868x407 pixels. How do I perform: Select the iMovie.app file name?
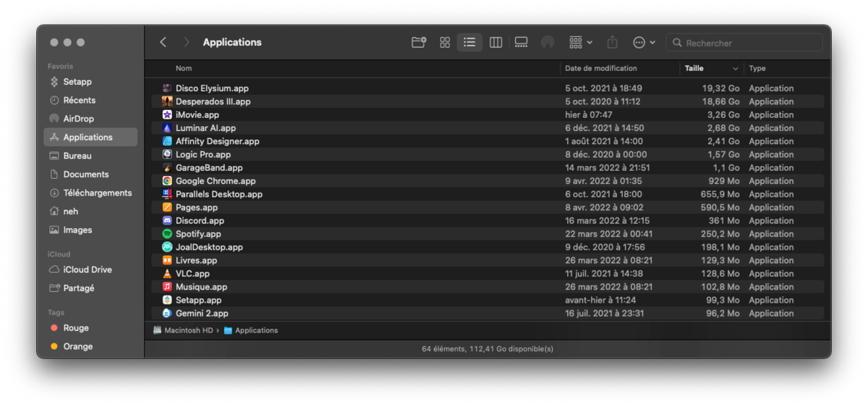[x=197, y=114]
